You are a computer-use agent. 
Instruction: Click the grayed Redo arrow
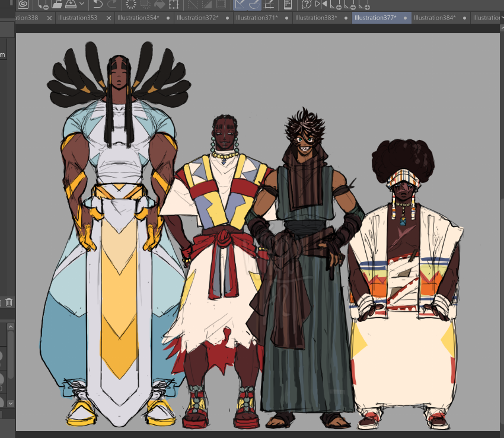pyautogui.click(x=112, y=4)
